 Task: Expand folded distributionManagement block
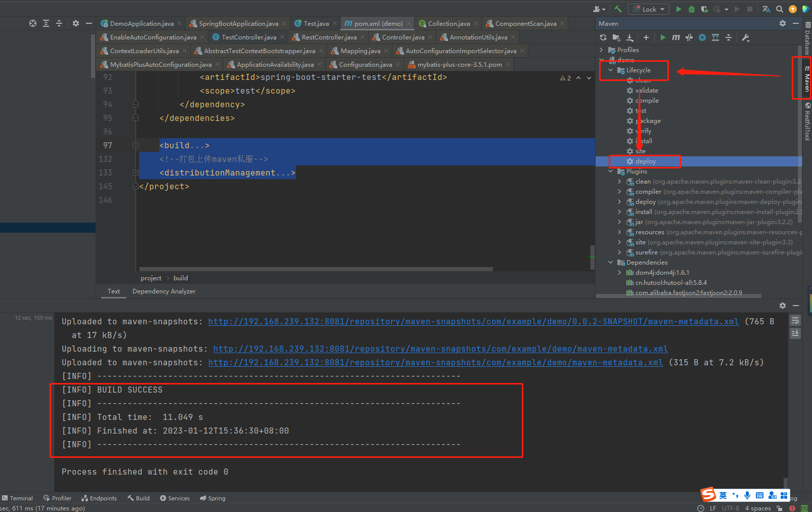click(x=136, y=173)
